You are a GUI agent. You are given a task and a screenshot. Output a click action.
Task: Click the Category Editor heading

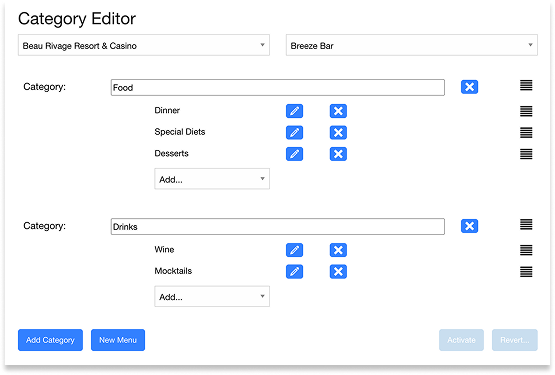pyautogui.click(x=77, y=19)
